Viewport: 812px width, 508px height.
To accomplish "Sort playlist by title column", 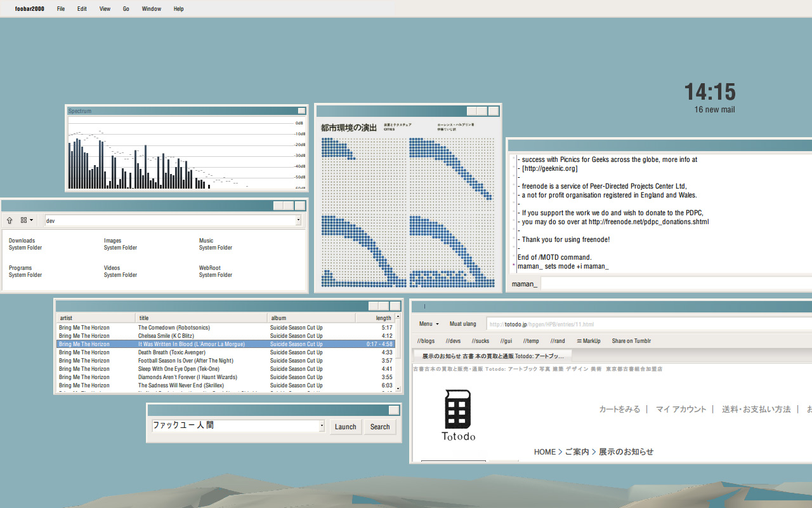I will pos(202,318).
